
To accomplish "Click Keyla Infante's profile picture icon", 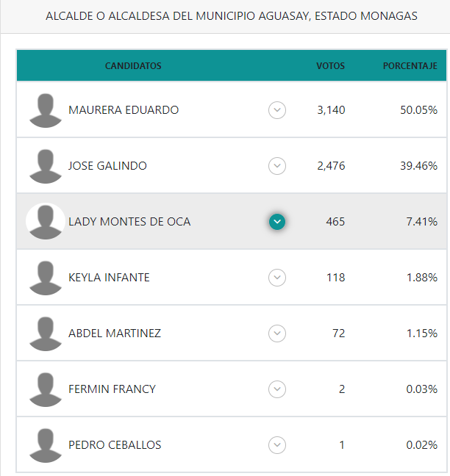I will [x=46, y=278].
